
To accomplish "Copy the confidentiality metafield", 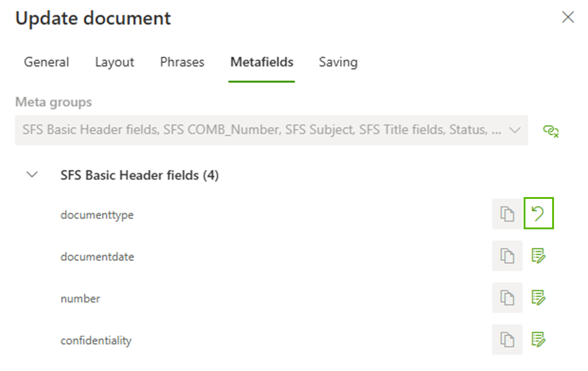I will [x=507, y=340].
